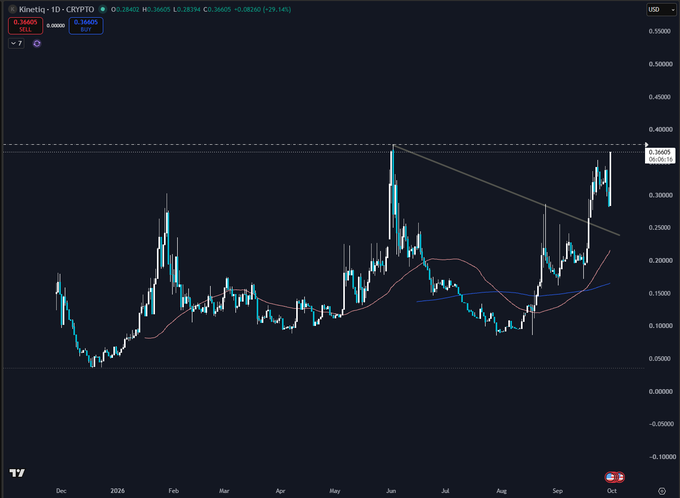Click the 0.05000 price axis label
The height and width of the screenshot is (498, 680).
(x=660, y=358)
